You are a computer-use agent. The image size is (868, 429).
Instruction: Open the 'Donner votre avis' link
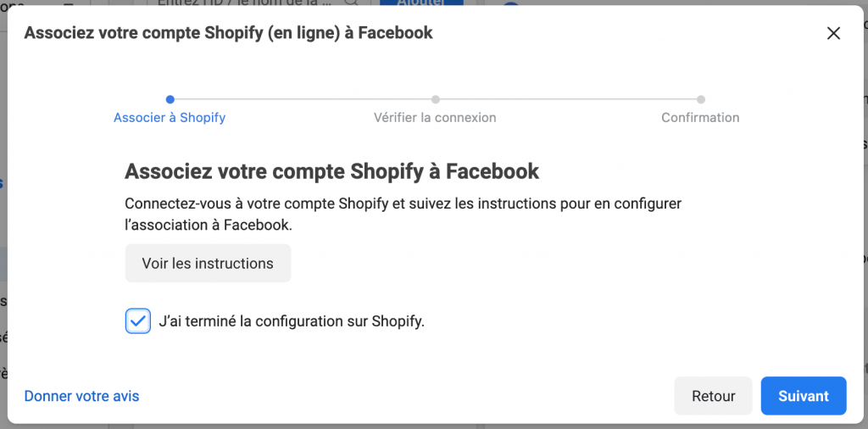pyautogui.click(x=81, y=396)
